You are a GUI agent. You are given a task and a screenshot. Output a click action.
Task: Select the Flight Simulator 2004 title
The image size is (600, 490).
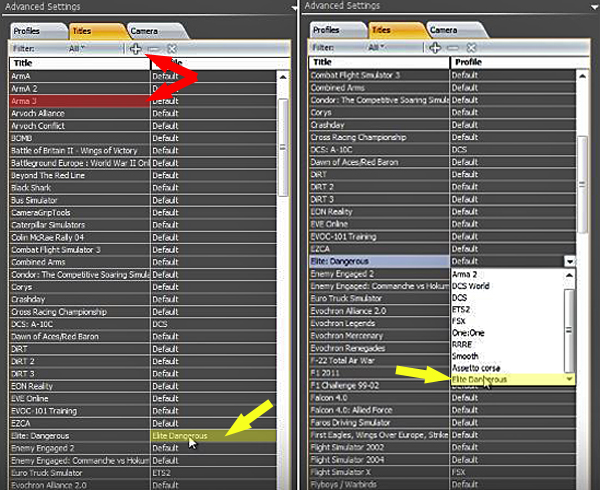379,459
